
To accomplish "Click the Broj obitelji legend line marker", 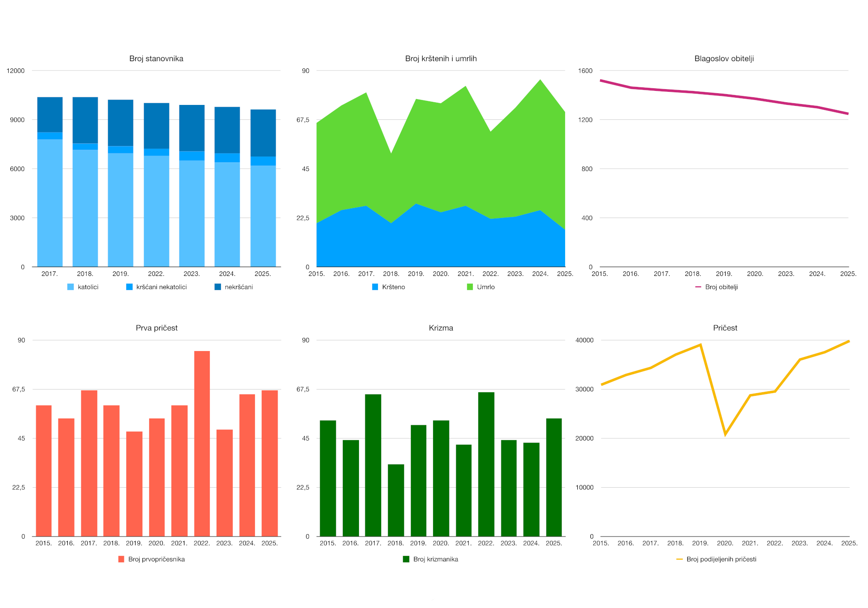I will pyautogui.click(x=698, y=287).
